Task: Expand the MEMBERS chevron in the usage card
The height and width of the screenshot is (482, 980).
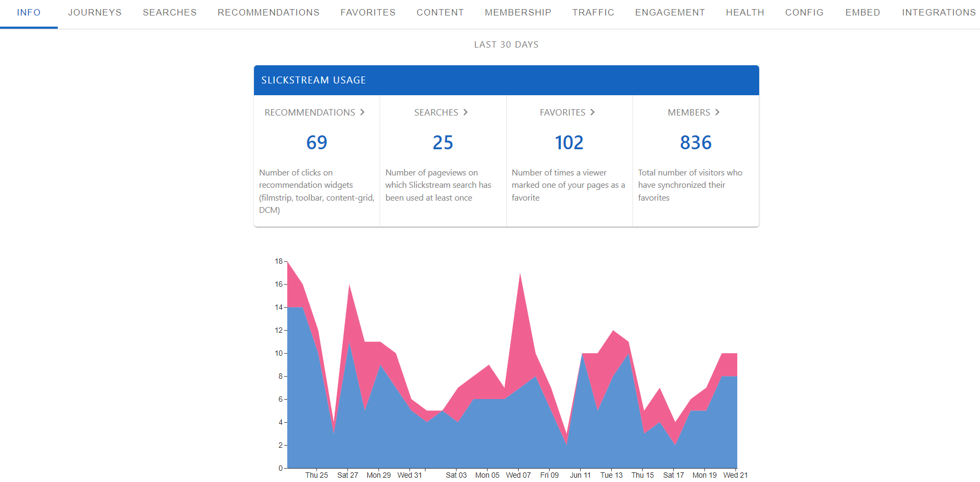Action: click(719, 112)
